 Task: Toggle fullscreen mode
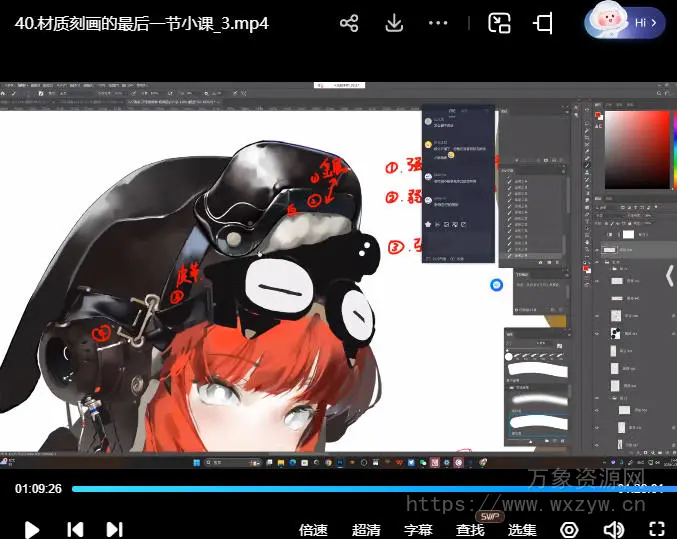click(x=657, y=529)
